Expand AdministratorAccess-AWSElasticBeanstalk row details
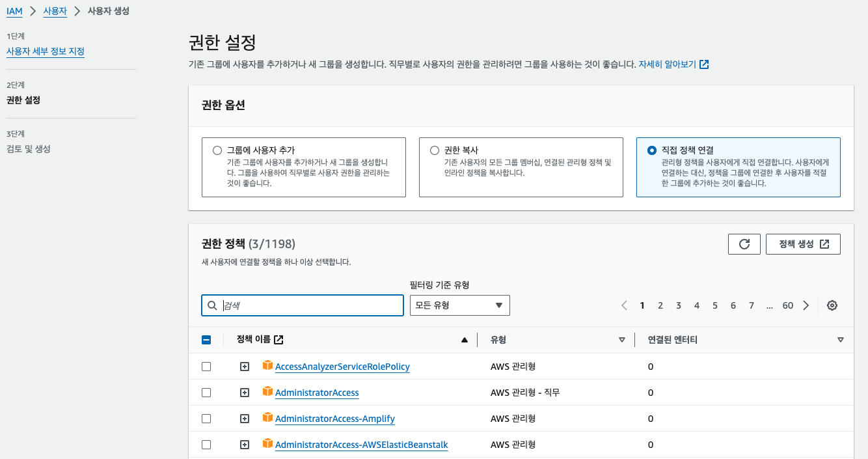The width and height of the screenshot is (868, 459). click(245, 445)
